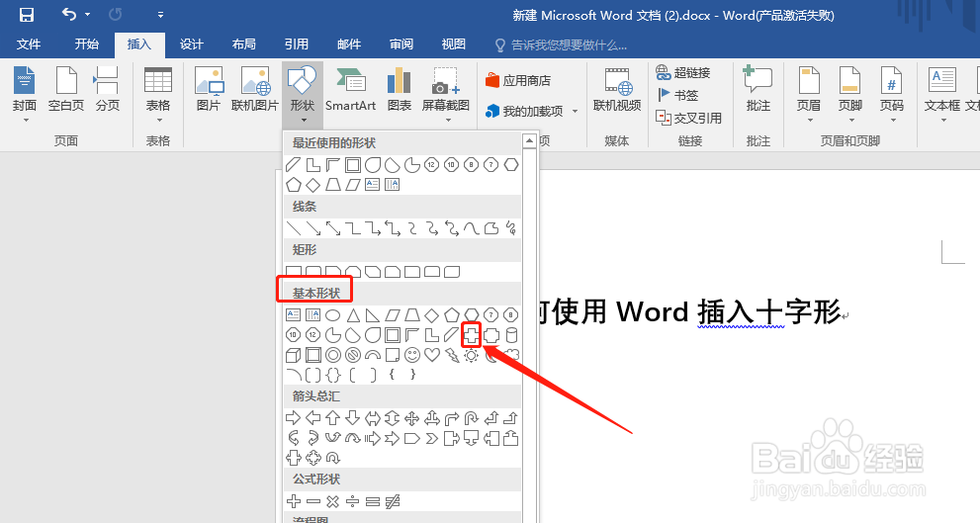This screenshot has width=980, height=523.
Task: Insert the right block arrow
Action: (x=293, y=418)
